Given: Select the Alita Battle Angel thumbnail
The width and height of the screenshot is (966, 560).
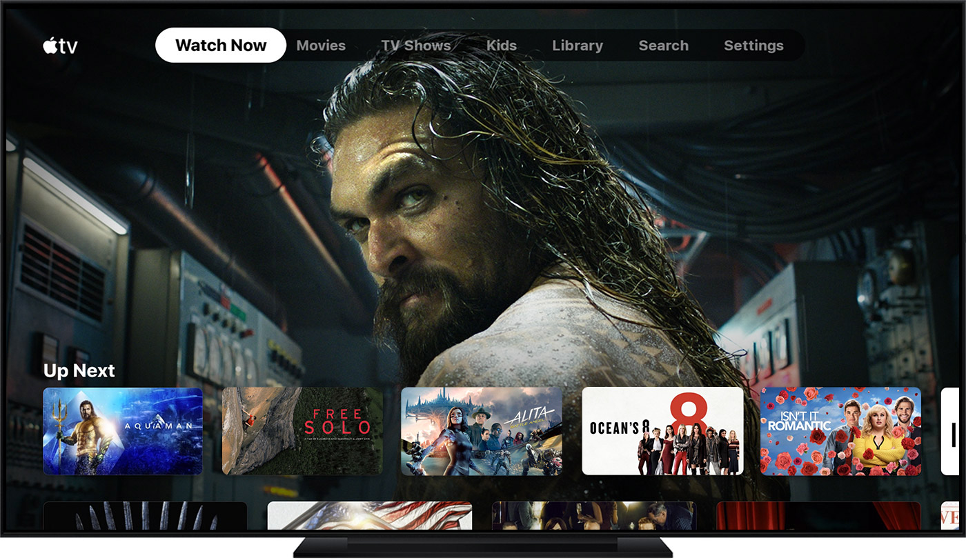Looking at the screenshot, I should click(x=482, y=431).
